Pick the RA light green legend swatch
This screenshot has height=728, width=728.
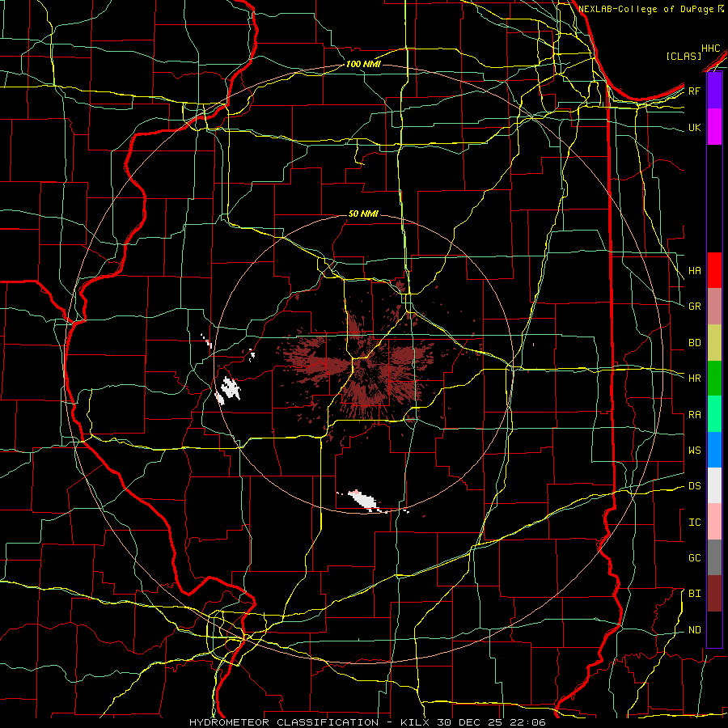pos(714,413)
